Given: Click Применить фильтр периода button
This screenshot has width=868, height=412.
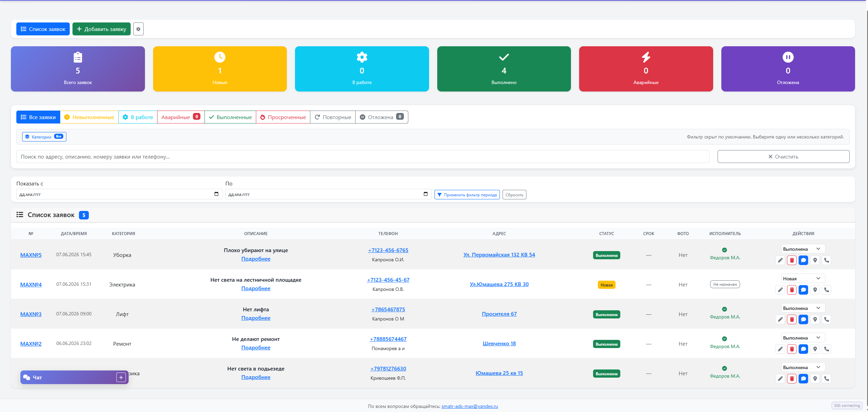Looking at the screenshot, I should (467, 195).
